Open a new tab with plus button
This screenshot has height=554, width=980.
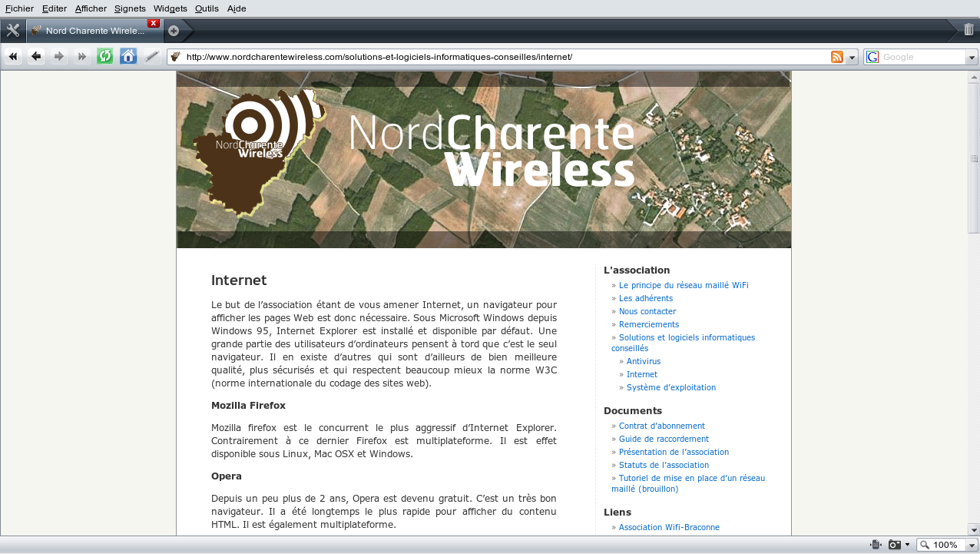click(x=174, y=31)
